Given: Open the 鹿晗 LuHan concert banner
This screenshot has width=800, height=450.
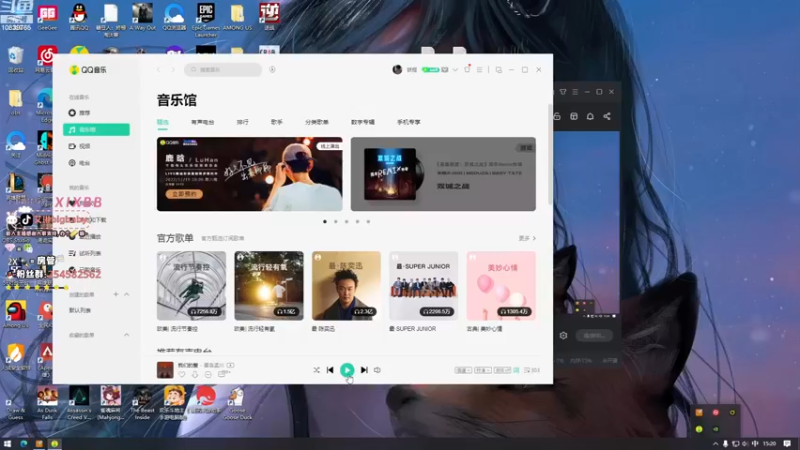Looking at the screenshot, I should tap(249, 174).
